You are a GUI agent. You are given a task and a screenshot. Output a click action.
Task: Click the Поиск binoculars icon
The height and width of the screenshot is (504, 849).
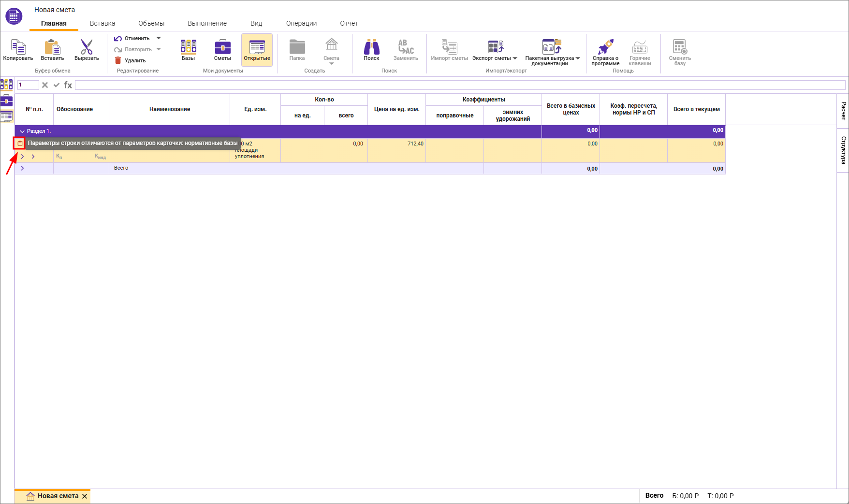tap(371, 47)
